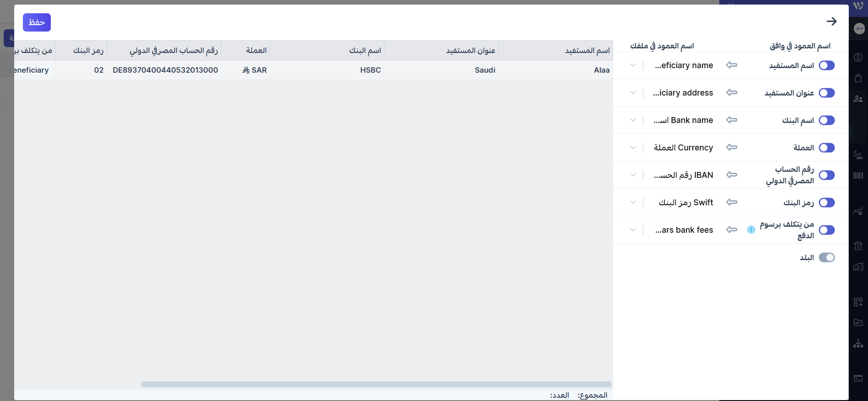This screenshot has width=868, height=401.
Task: Click the back arrow to close panel
Action: coord(831,21)
